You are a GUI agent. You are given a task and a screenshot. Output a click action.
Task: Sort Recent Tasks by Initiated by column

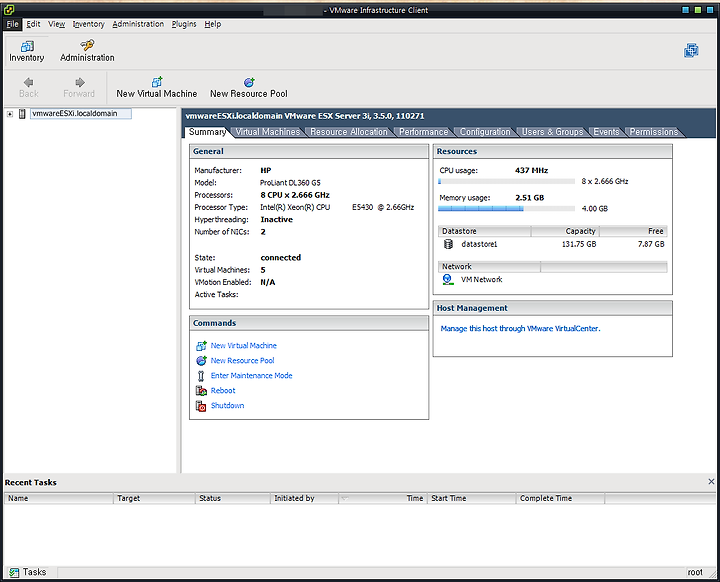click(x=304, y=498)
